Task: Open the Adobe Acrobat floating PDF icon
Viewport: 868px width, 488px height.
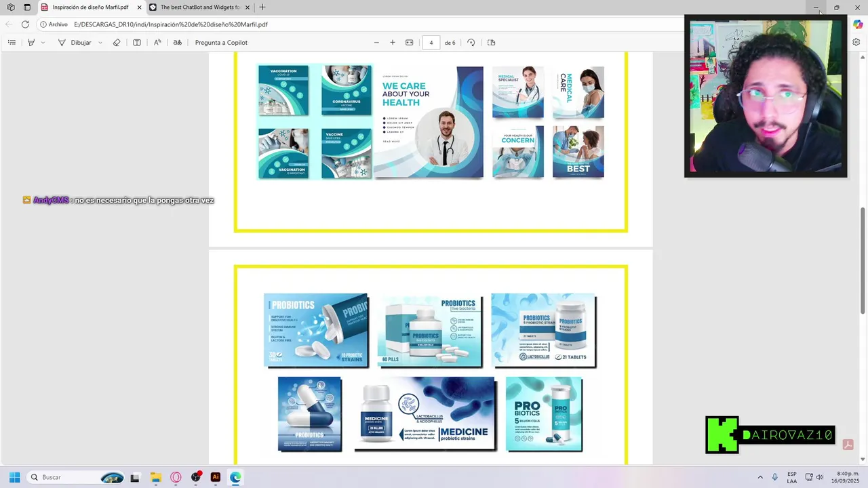Action: [x=848, y=445]
